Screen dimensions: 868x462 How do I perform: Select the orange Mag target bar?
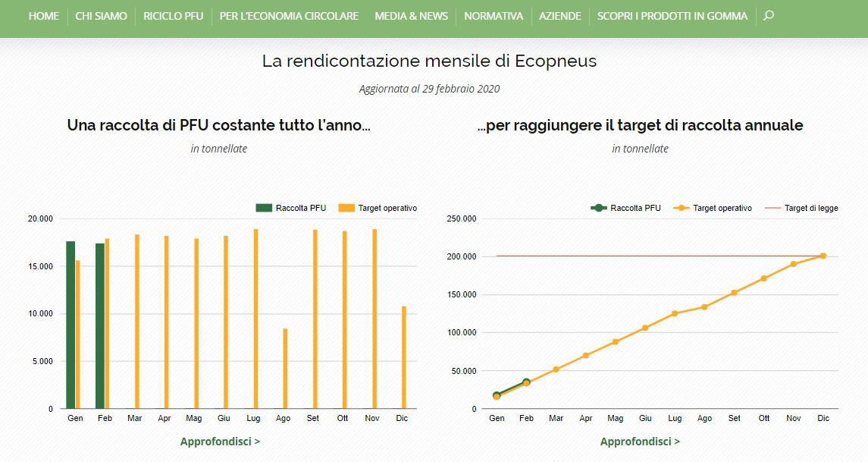[x=196, y=323]
